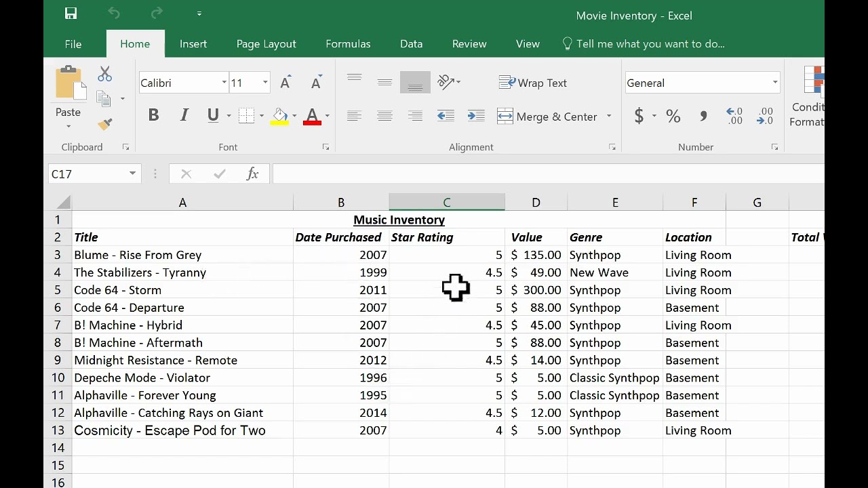Set Middle Align vertical alignment
The width and height of the screenshot is (868, 488).
click(384, 83)
